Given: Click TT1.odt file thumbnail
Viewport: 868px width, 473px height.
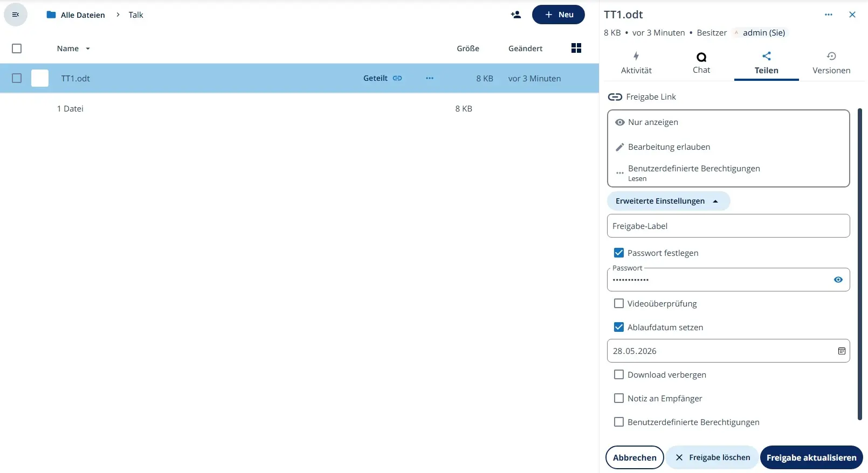Looking at the screenshot, I should pos(40,78).
